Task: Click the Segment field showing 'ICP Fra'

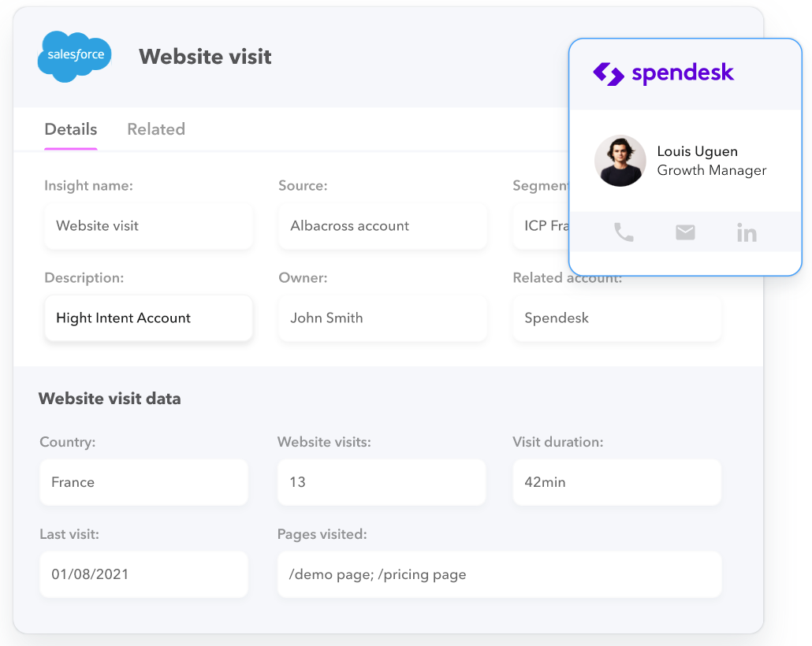Action: [541, 225]
